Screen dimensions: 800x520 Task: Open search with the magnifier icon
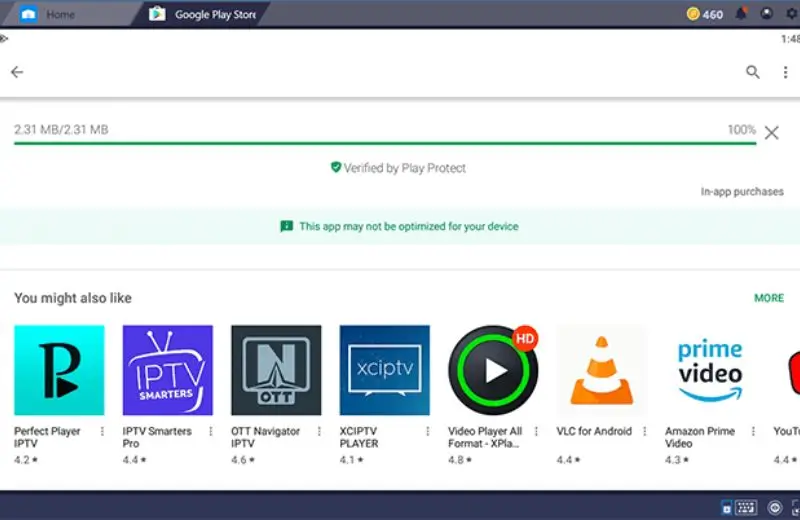753,72
